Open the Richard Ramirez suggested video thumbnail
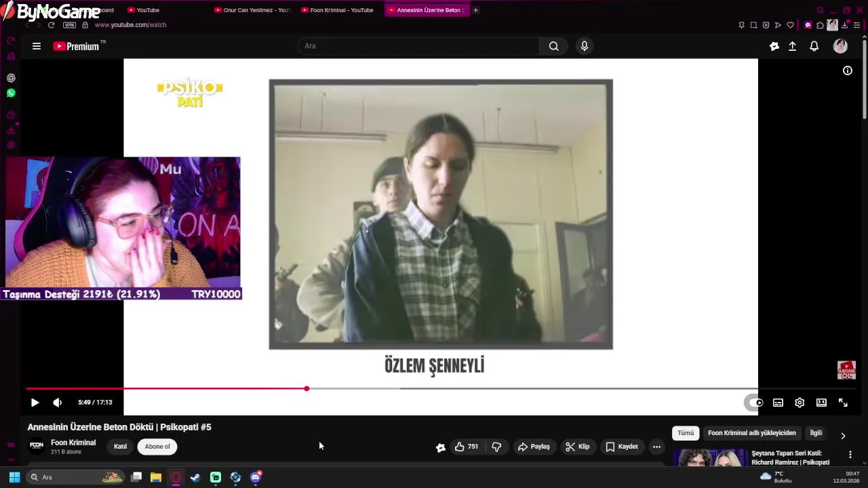Image resolution: width=868 pixels, height=488 pixels. tap(709, 458)
